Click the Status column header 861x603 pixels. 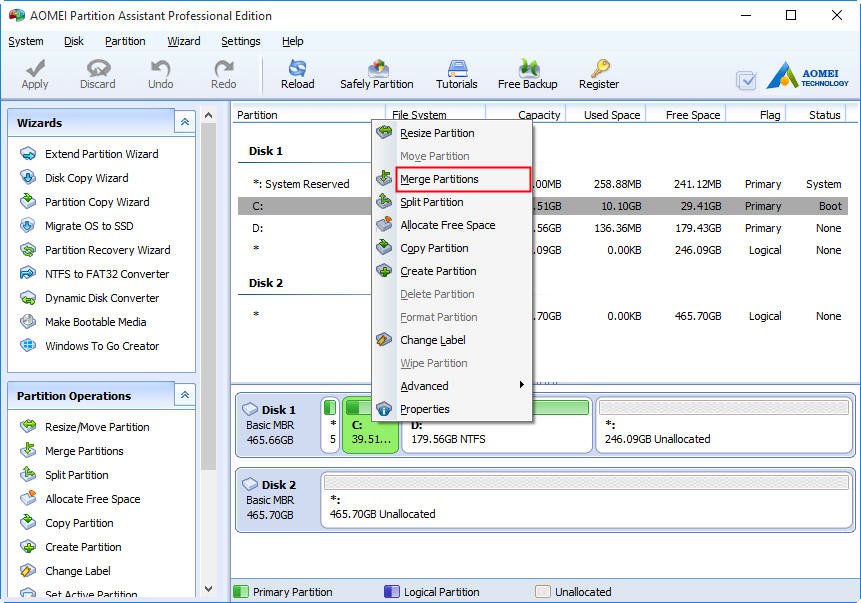[818, 115]
